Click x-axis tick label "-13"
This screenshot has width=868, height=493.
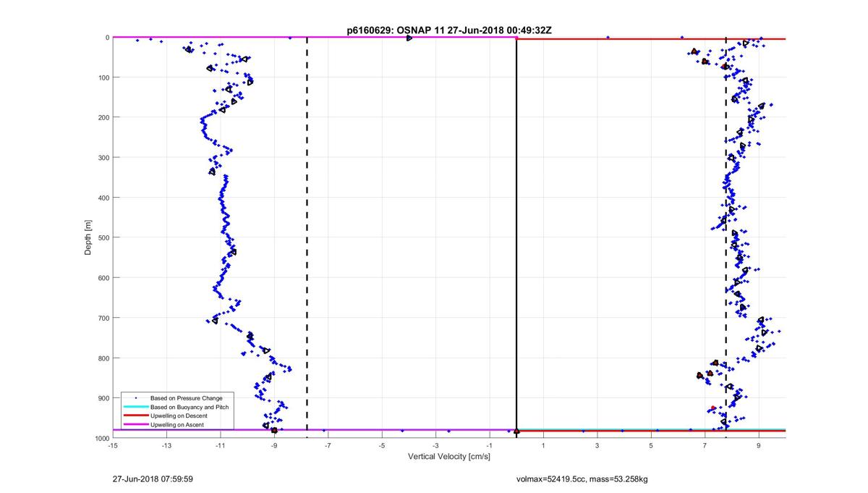click(166, 446)
